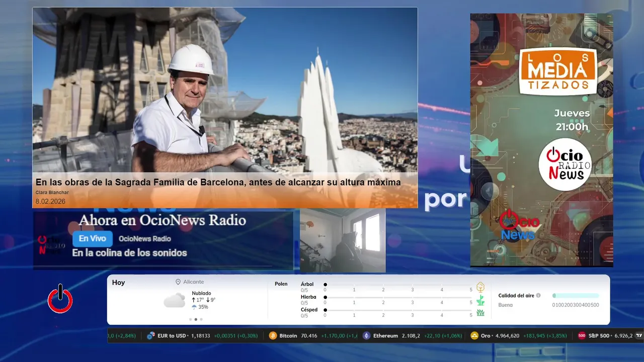The width and height of the screenshot is (644, 362).
Task: Click the EUR to USD change +0,00351 (+0,30%)
Action: coord(236,336)
